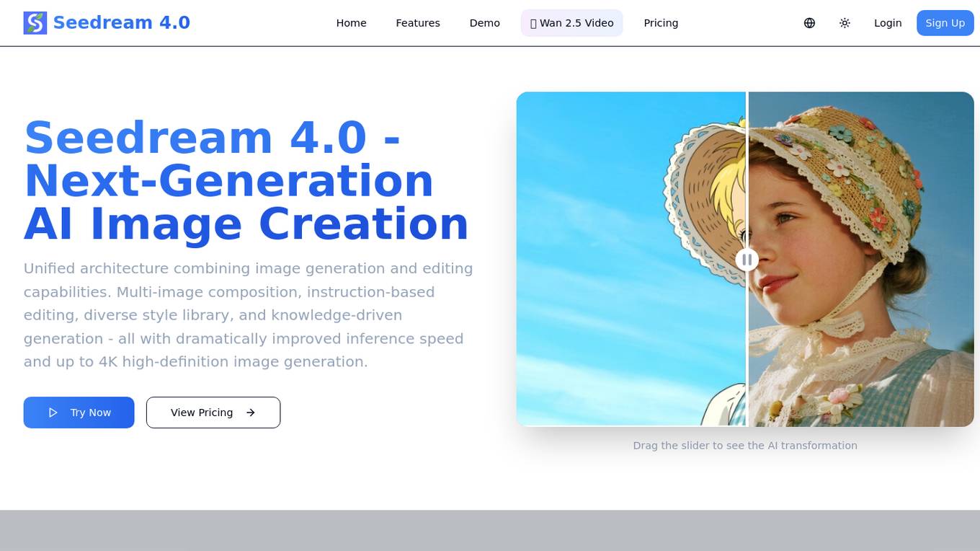The width and height of the screenshot is (980, 551).
Task: Click the 'Drag the slider' caption text
Action: 745,446
